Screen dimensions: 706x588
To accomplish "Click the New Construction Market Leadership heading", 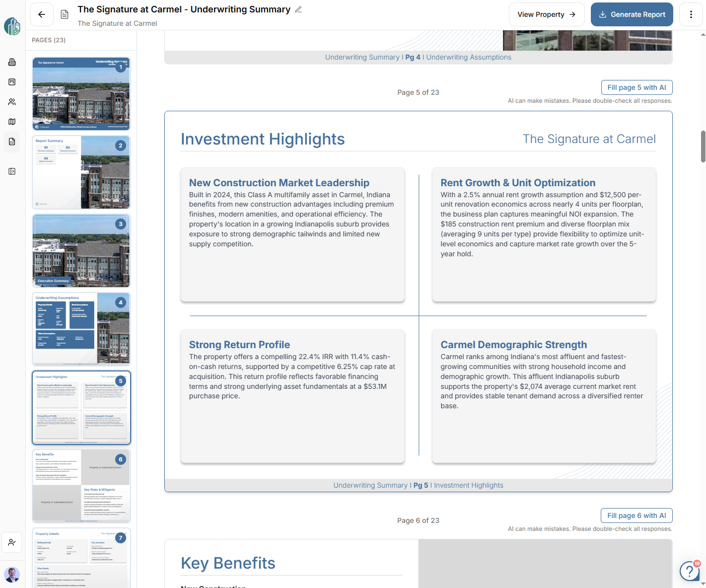I will tap(279, 183).
